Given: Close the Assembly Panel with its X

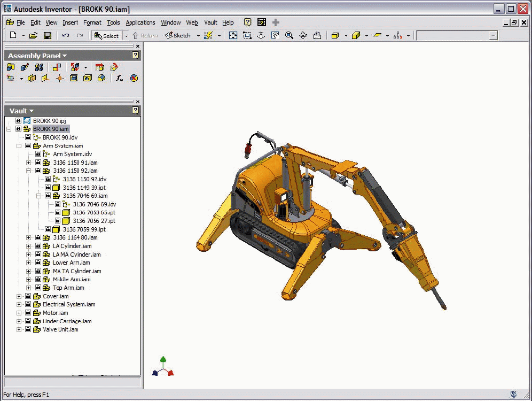Looking at the screenshot, I should point(137,46).
